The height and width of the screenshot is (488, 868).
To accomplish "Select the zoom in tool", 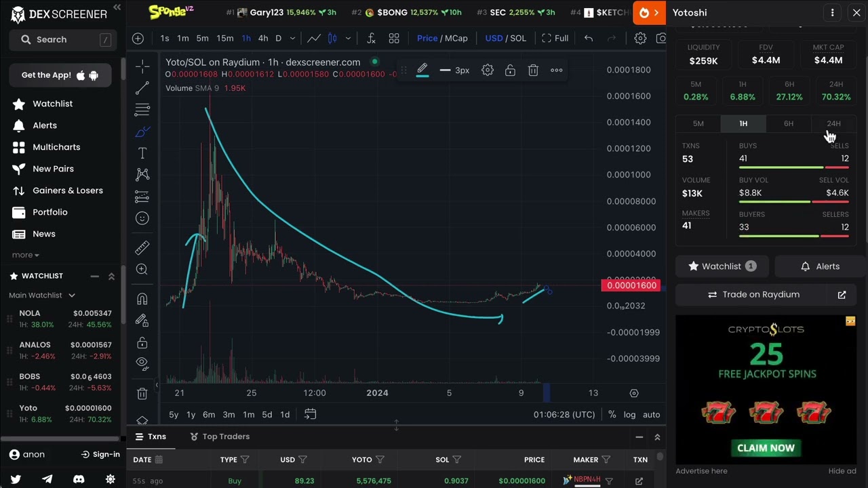I will pyautogui.click(x=142, y=269).
